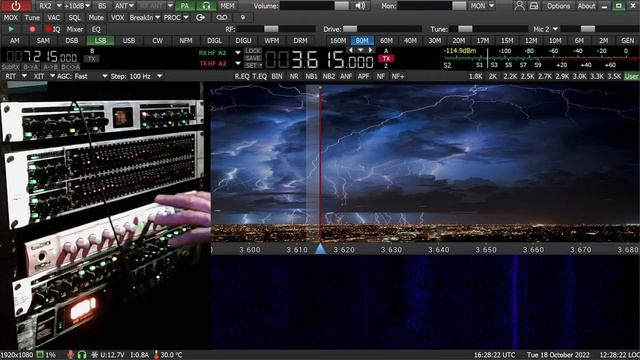Open the +10dB preamp dropdown
This screenshot has width=640, height=360.
[87, 6]
